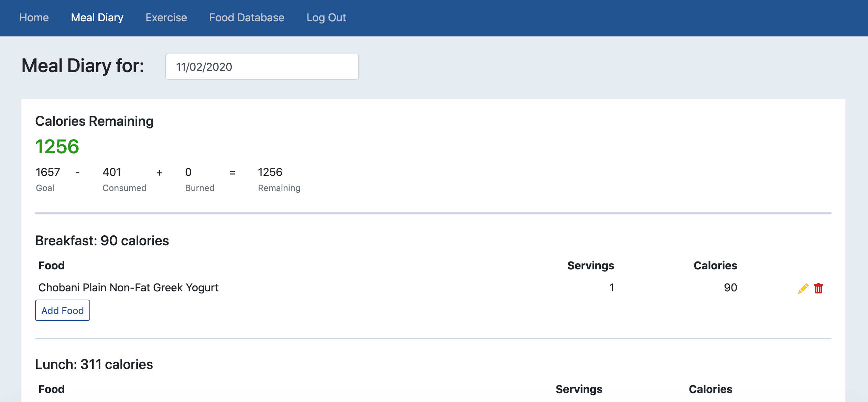The height and width of the screenshot is (402, 868).
Task: Select the Chobani Plain Non-Fat Greek Yogurt row
Action: pos(128,288)
